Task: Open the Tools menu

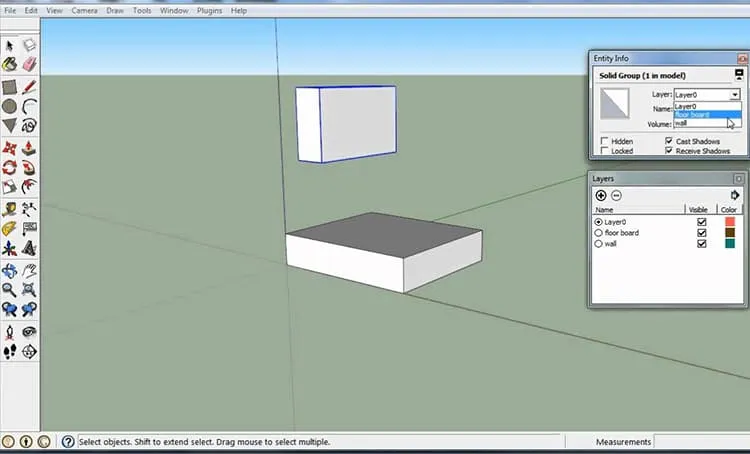Action: [142, 10]
